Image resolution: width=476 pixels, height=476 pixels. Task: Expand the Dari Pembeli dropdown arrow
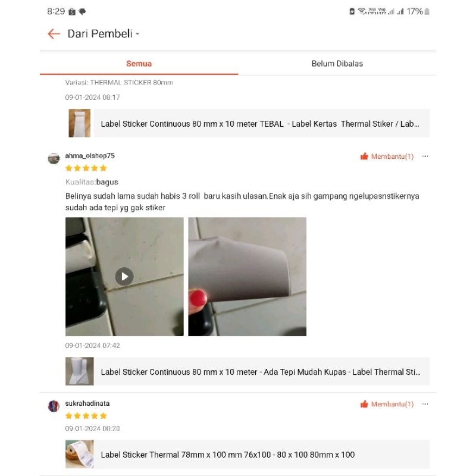coord(137,34)
